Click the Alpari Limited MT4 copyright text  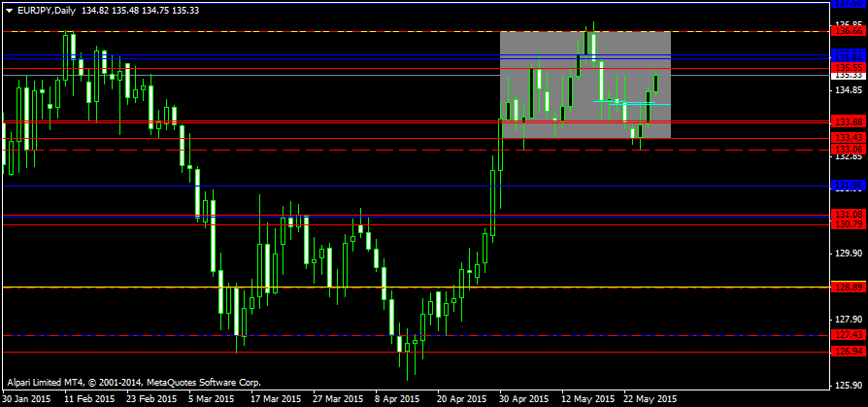tap(134, 383)
